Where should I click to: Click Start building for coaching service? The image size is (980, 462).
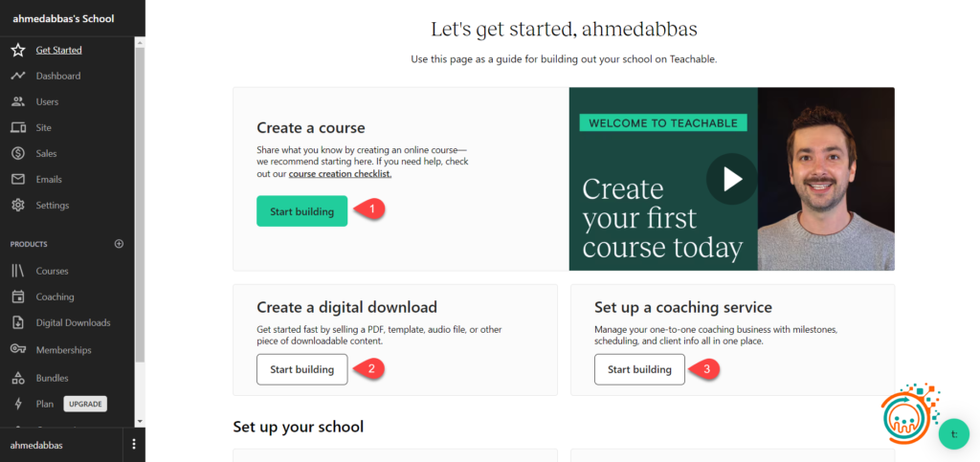639,369
